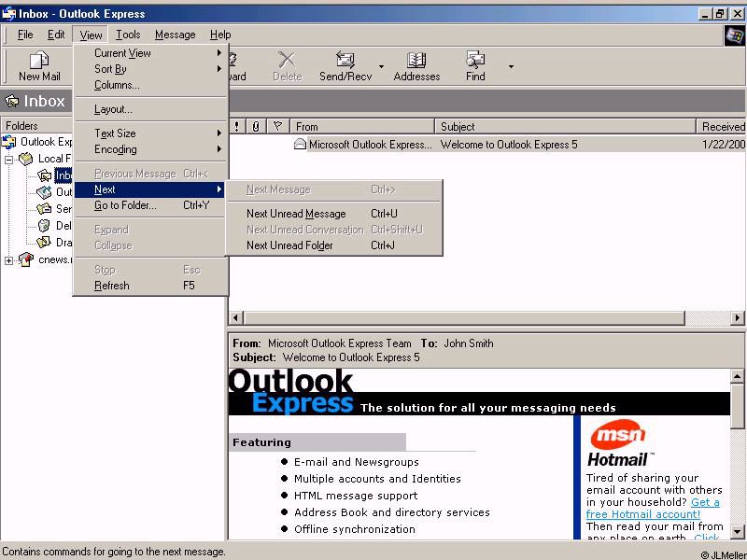Sort by the attachment paperclip column
This screenshot has width=747, height=560.
[256, 126]
